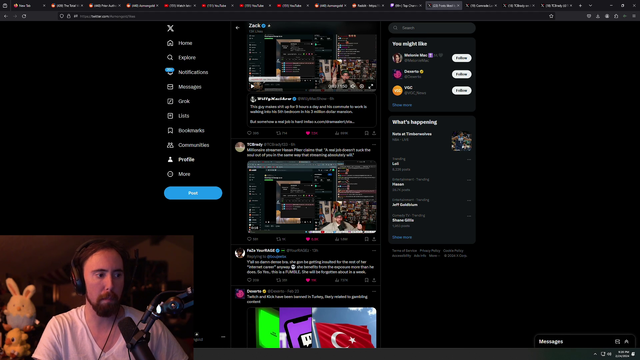Viewport: 640px width, 360px height.
Task: Click the X logo in the sidebar
Action: click(170, 28)
